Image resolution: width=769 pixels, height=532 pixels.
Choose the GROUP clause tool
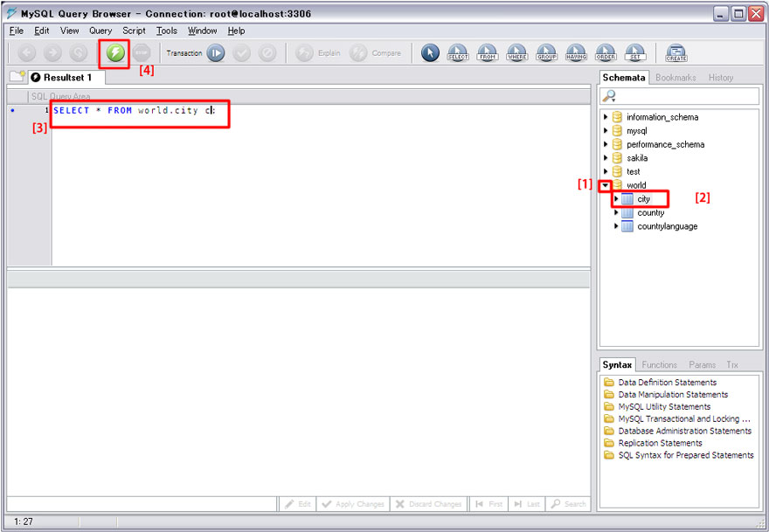pos(546,53)
